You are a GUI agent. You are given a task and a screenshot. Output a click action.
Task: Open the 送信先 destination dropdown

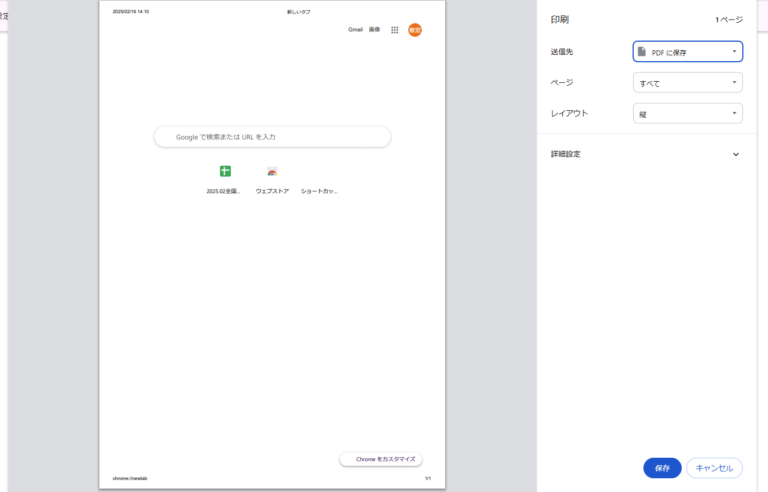(x=688, y=51)
